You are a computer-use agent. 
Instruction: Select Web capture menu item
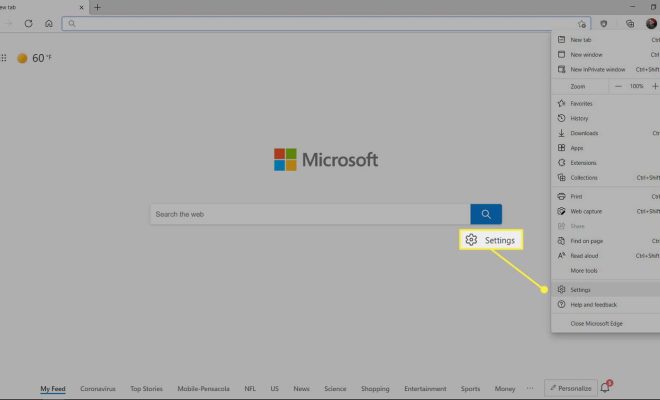pos(606,211)
